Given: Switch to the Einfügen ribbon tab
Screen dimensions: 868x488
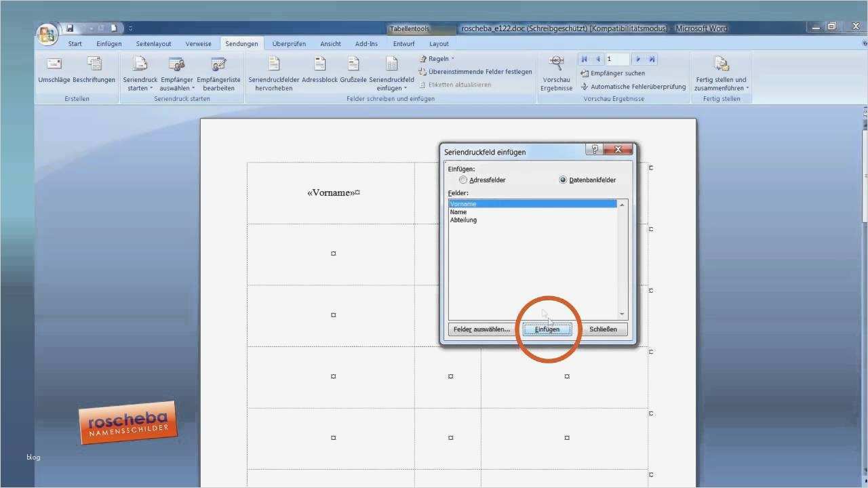Looking at the screenshot, I should pyautogui.click(x=109, y=43).
